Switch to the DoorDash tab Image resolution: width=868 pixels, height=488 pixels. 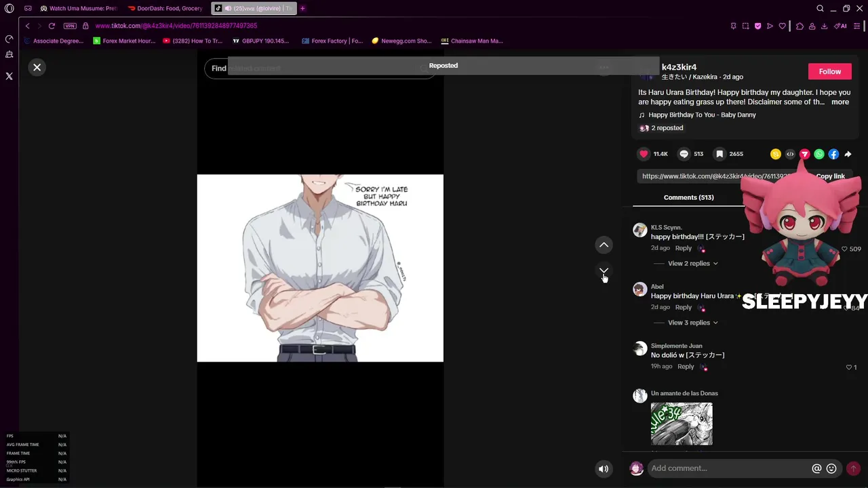pyautogui.click(x=166, y=8)
